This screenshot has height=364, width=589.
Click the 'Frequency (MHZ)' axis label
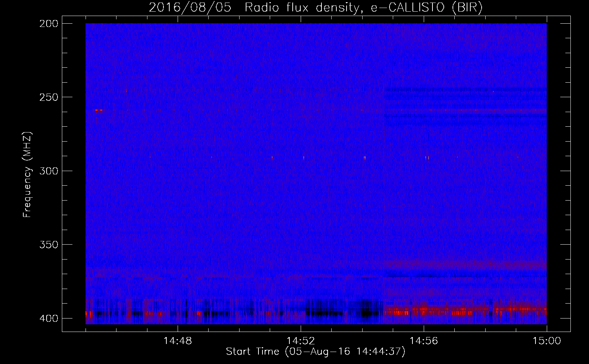27,174
